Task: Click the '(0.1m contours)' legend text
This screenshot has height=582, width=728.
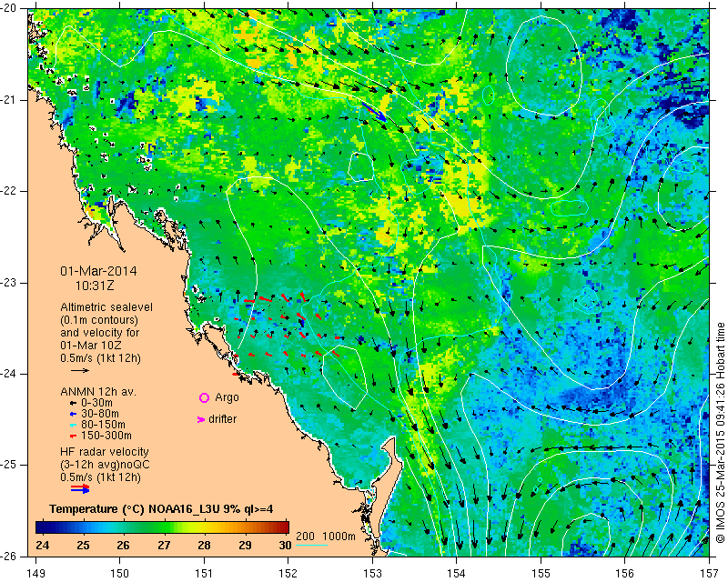Action: 99,320
